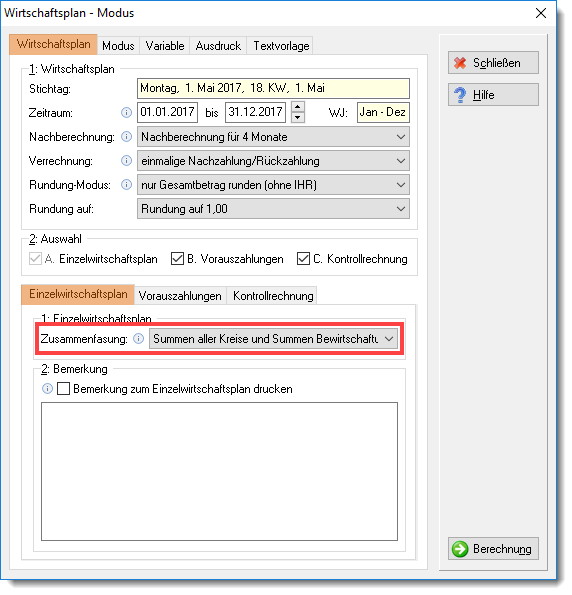Viewport: 572px width, 595px height.
Task: Click the info icon next to Bemerkung checkbox
Action: pos(47,389)
